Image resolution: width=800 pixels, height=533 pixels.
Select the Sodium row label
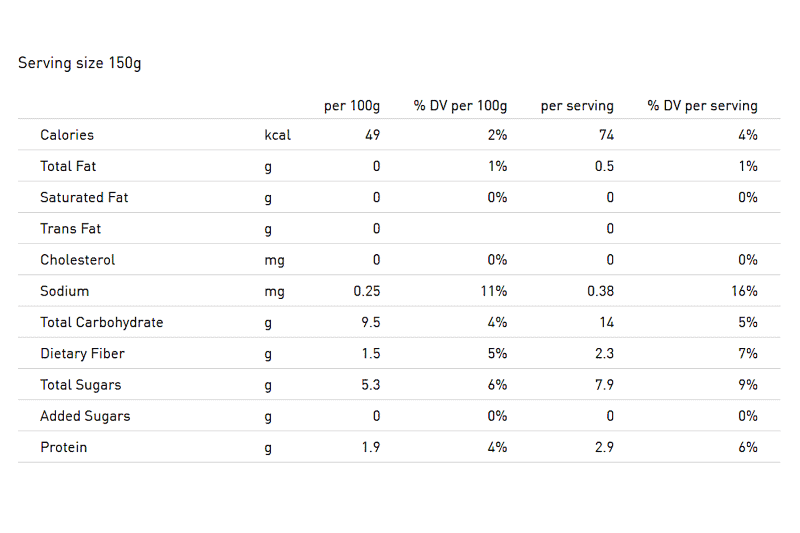[64, 291]
